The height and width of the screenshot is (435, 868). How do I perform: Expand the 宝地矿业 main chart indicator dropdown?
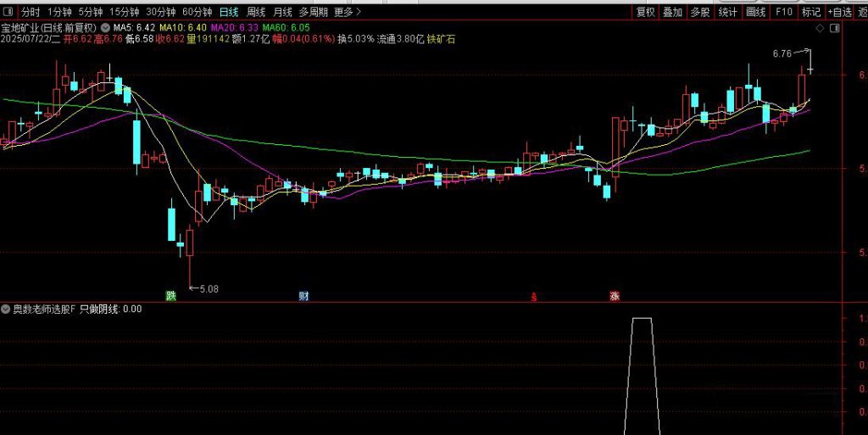coord(104,28)
